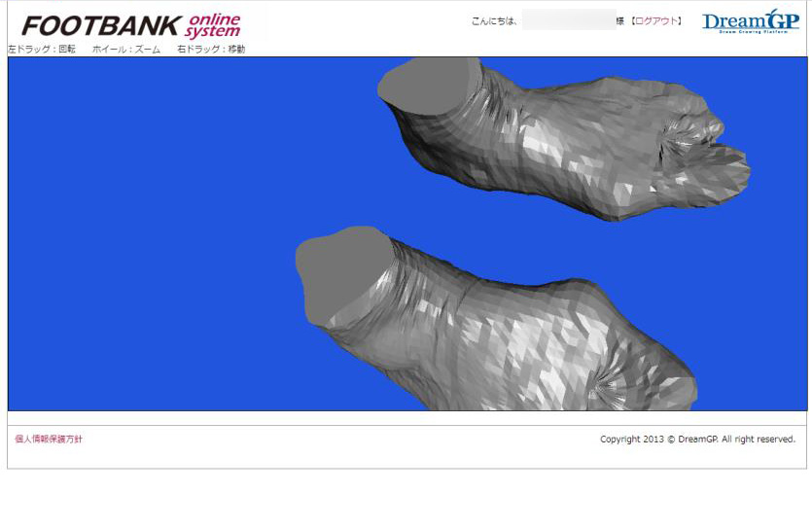812x528 pixels.
Task: Click the ホイール：ズーム instruction text
Action: point(126,50)
